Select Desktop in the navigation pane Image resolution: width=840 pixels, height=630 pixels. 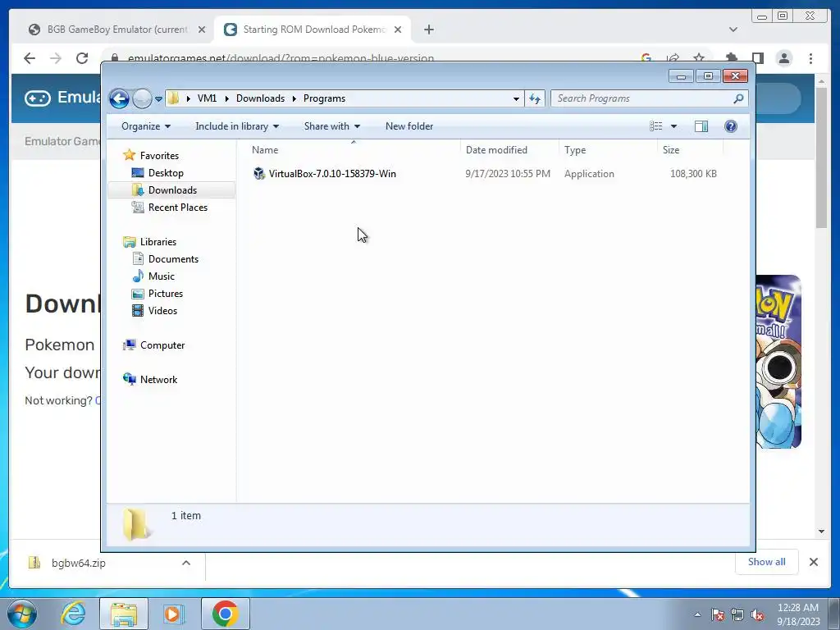[x=166, y=173]
